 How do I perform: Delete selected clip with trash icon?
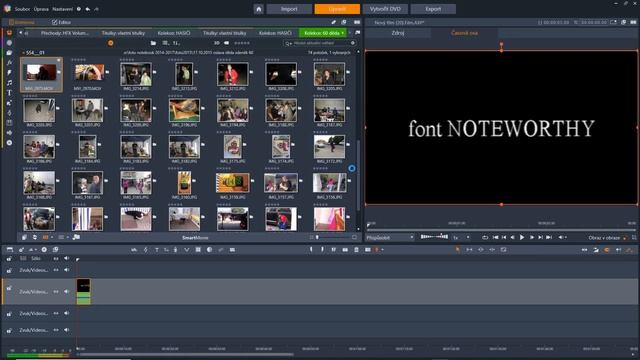(x=356, y=249)
